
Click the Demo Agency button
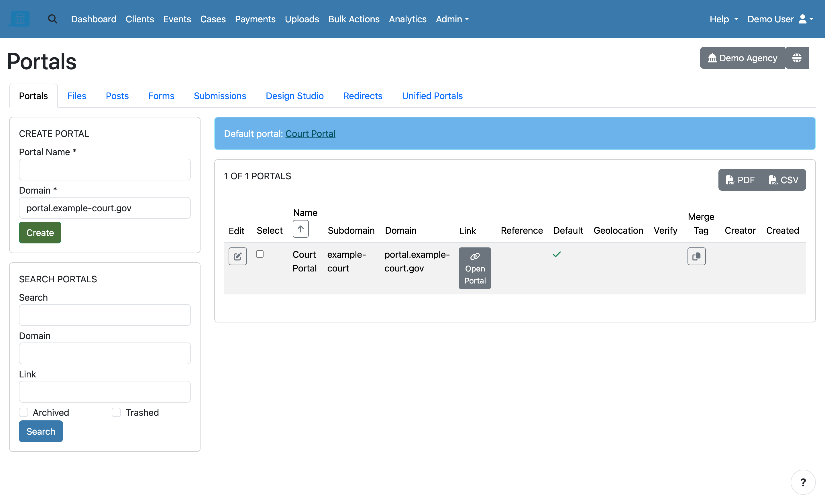(742, 58)
